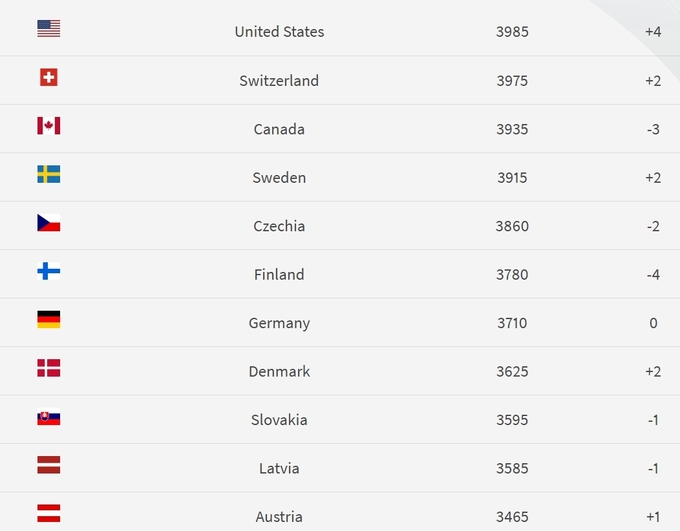
Task: Click the Canada maple leaf flag
Action: pyautogui.click(x=48, y=126)
